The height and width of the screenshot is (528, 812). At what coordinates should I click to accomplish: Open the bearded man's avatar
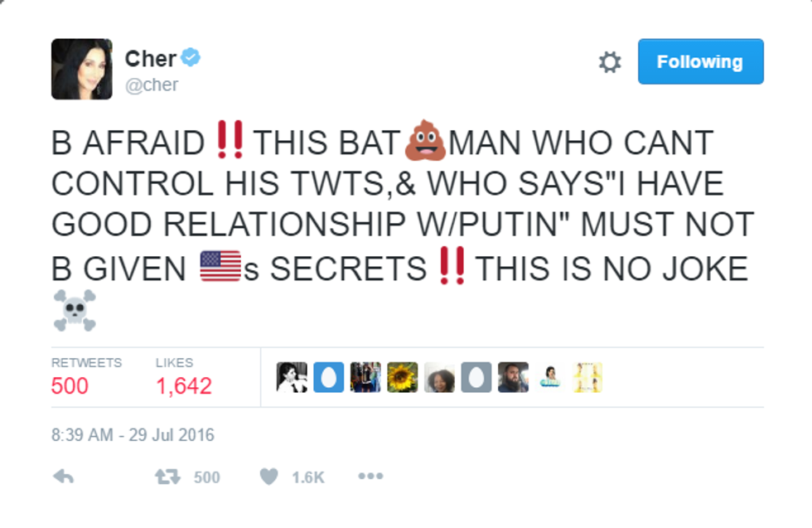tap(513, 377)
